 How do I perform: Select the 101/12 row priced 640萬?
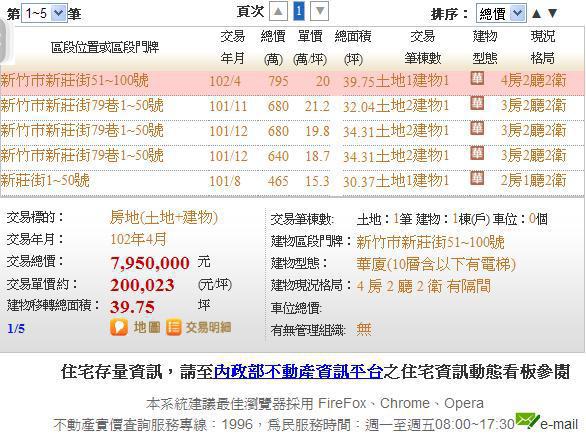tap(292, 156)
